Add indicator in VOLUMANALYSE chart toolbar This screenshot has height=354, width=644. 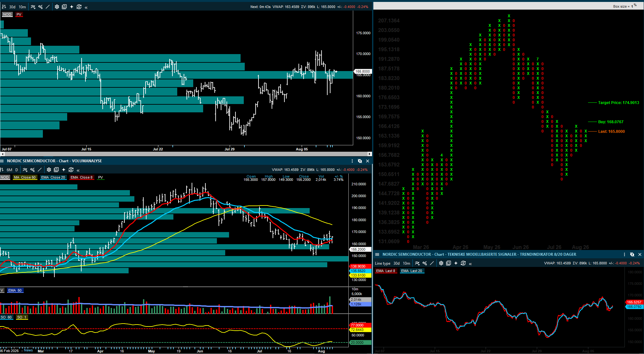[25, 170]
